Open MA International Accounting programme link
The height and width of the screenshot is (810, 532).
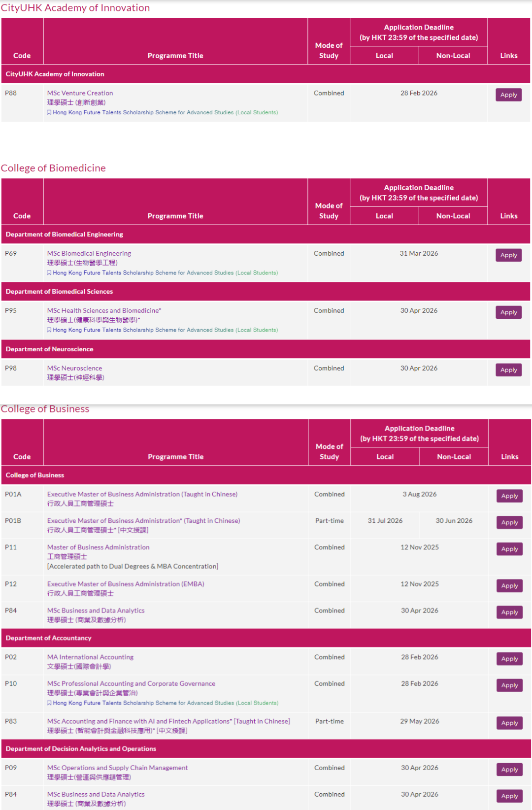pos(90,657)
